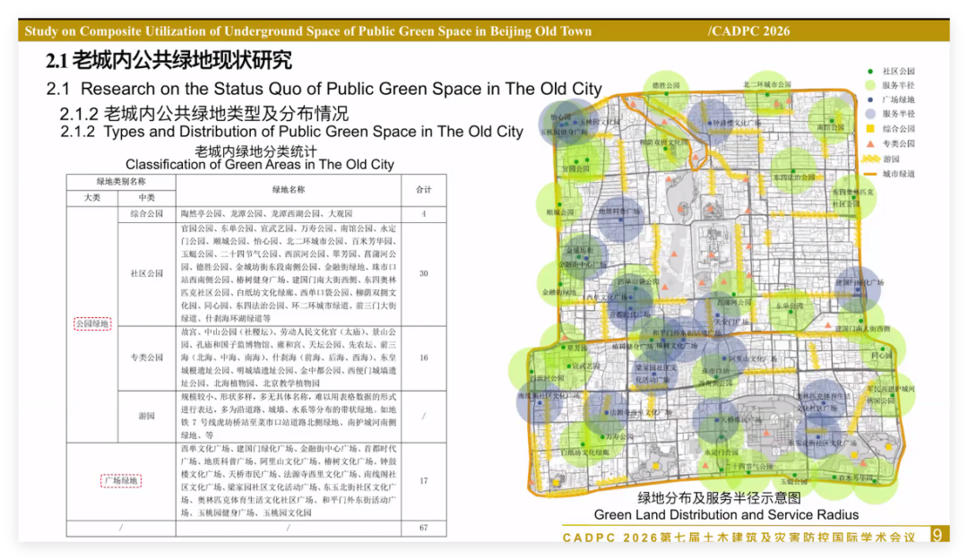The width and height of the screenshot is (968, 560).
Task: Click the green 社区公园 legend dot
Action: click(869, 71)
